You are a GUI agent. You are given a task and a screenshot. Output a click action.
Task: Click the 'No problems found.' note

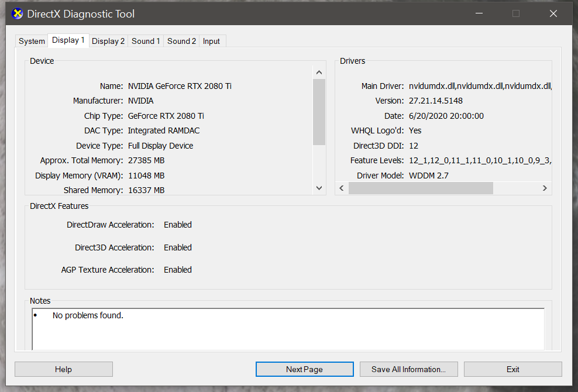click(88, 315)
